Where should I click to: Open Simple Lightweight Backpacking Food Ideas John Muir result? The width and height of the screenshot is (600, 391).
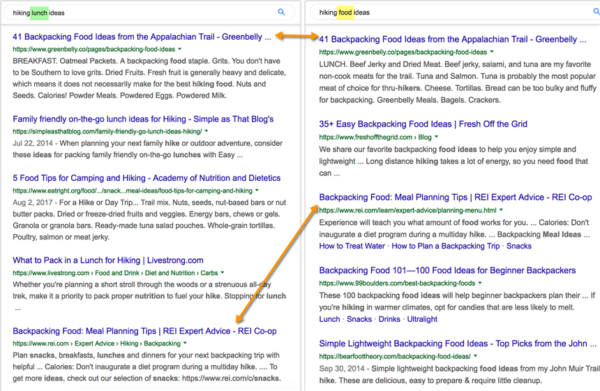coord(458,344)
